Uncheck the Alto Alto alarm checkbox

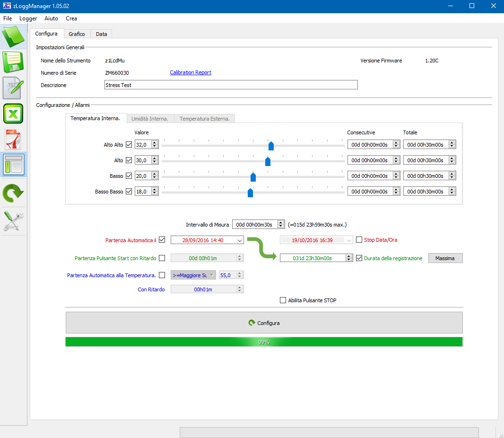point(129,145)
